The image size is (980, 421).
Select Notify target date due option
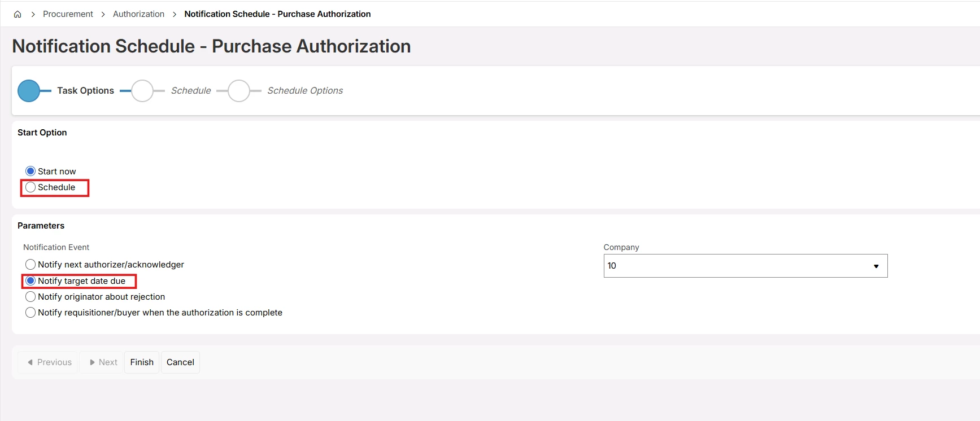[31, 281]
